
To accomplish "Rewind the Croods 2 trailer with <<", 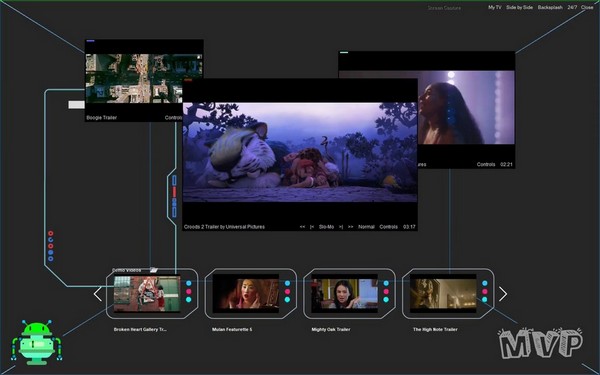I will tap(302, 227).
